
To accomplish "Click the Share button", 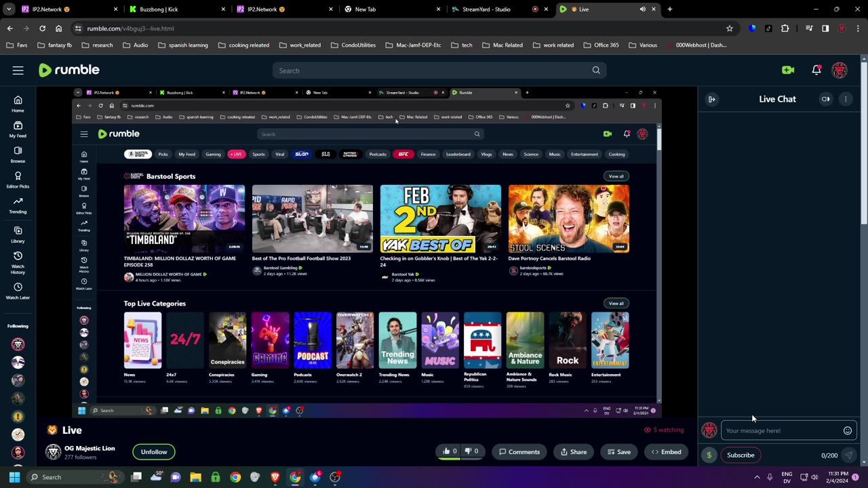I will click(x=574, y=452).
